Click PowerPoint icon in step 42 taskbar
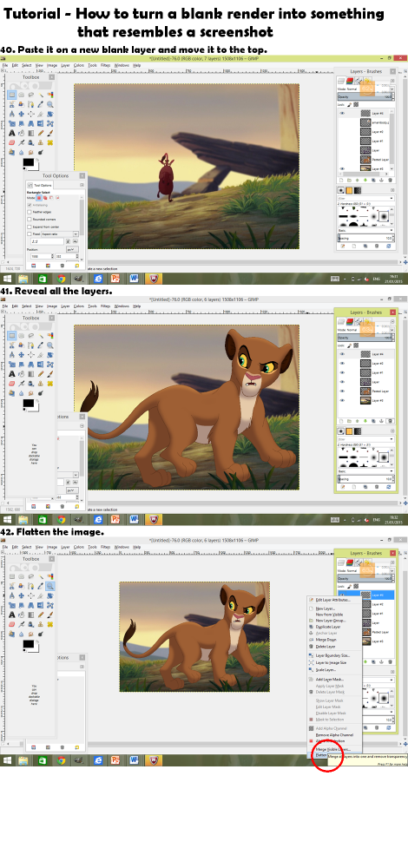This screenshot has width=408, height=868. [x=115, y=760]
